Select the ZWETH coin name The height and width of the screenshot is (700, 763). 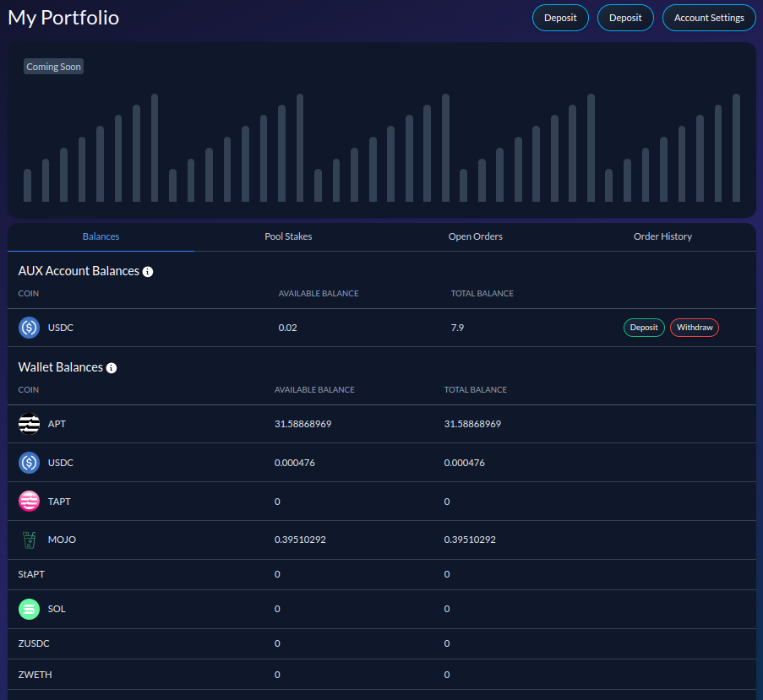(x=35, y=675)
